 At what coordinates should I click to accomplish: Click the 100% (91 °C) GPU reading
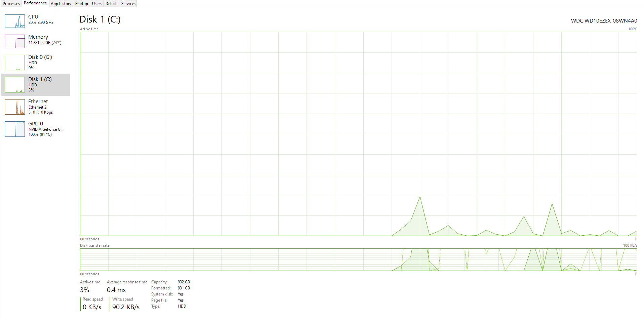(x=40, y=134)
